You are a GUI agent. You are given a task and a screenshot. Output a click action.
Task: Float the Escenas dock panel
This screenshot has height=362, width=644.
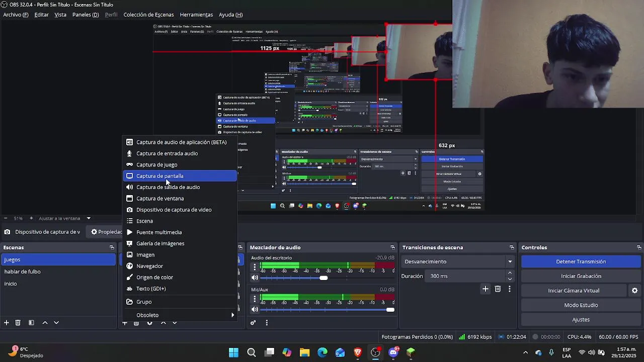click(112, 247)
